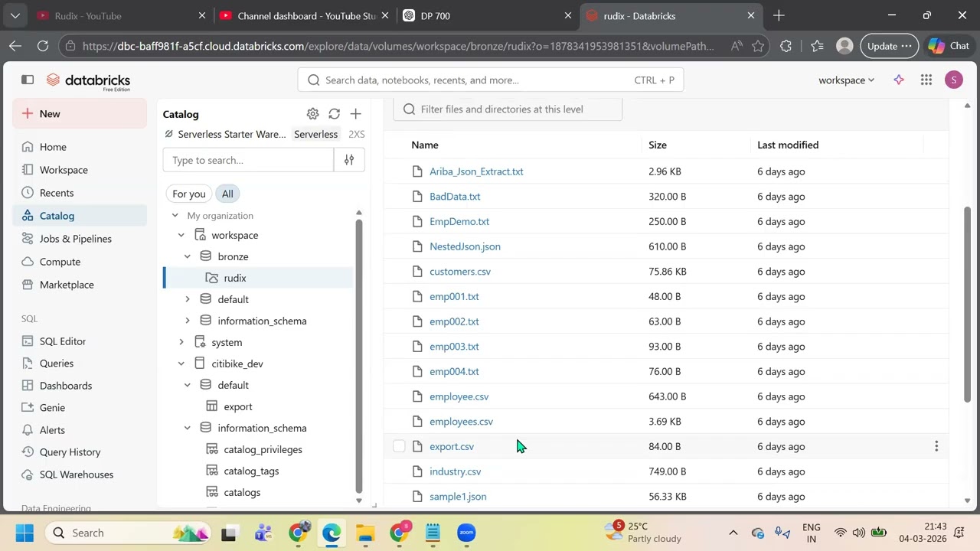Toggle the sidebar collapse icon
The height and width of the screenshot is (551, 980).
coord(28,80)
